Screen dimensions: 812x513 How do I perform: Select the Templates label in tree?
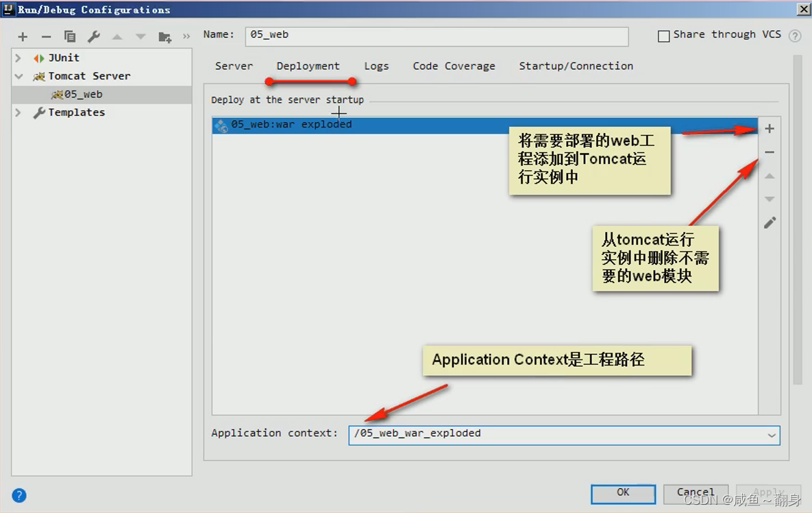77,112
